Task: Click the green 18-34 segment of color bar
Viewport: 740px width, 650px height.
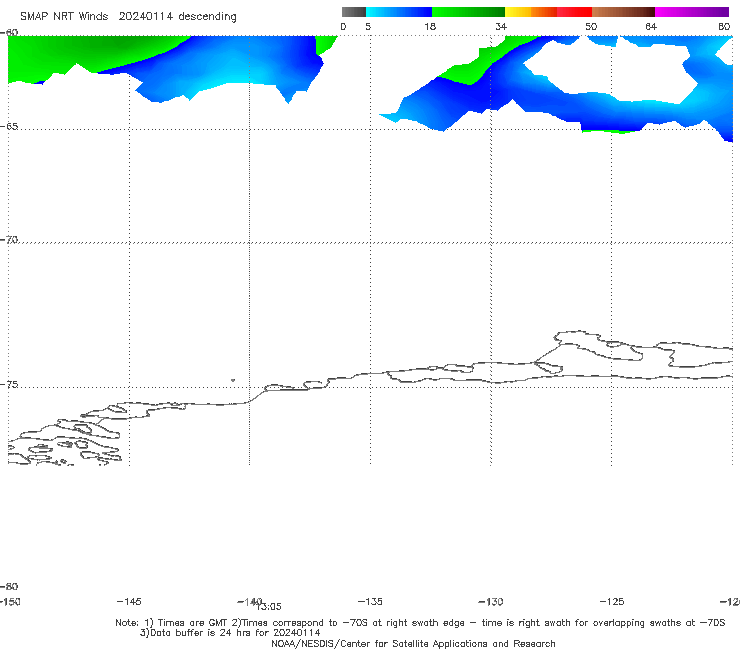Action: (468, 12)
